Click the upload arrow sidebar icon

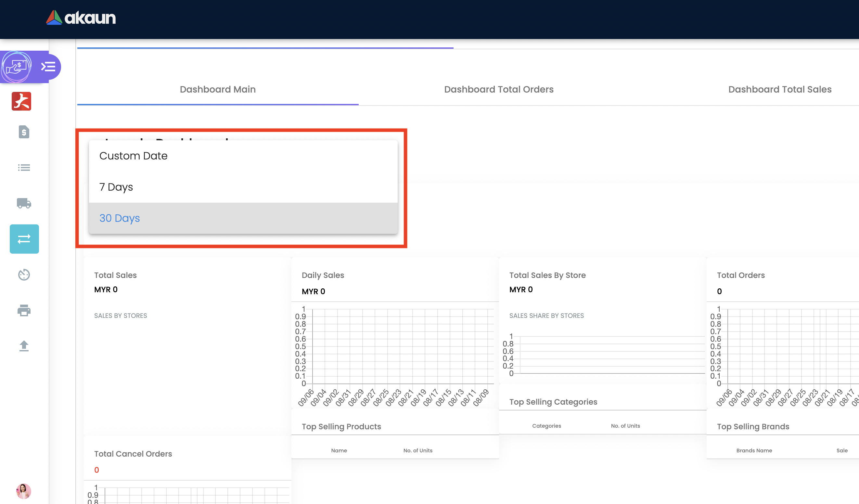tap(24, 346)
